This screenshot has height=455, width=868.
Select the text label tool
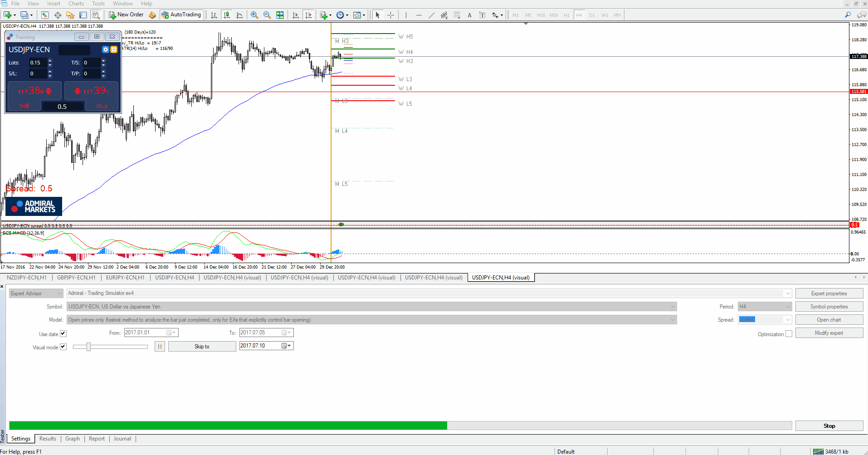click(x=469, y=15)
